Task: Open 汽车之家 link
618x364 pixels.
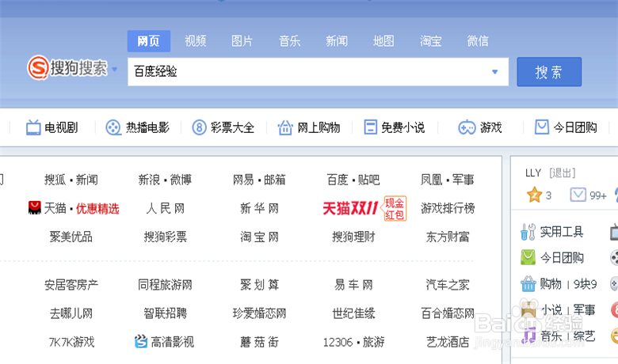Action: click(x=448, y=285)
